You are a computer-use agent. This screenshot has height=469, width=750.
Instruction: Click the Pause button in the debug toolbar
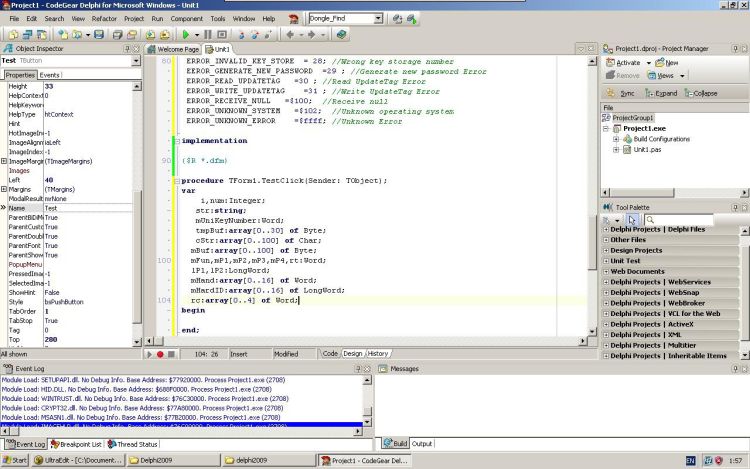(x=208, y=34)
